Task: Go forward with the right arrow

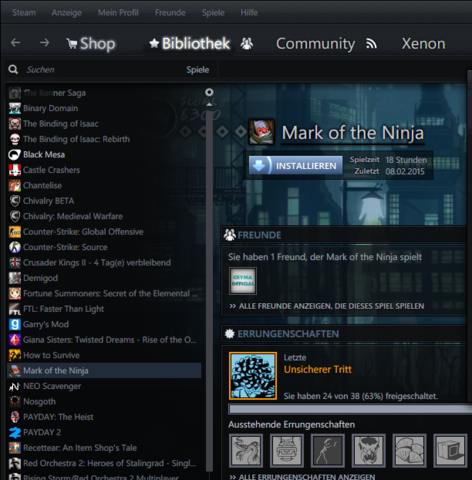Action: pos(44,43)
